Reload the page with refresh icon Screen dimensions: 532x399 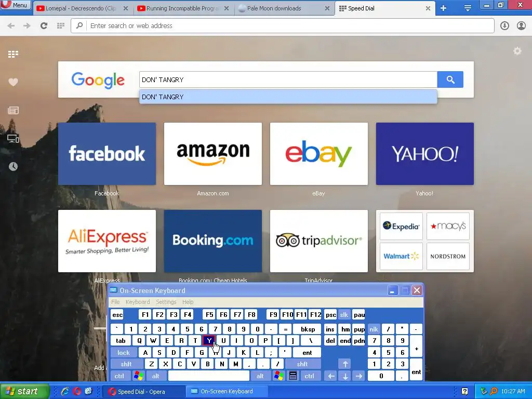44,26
